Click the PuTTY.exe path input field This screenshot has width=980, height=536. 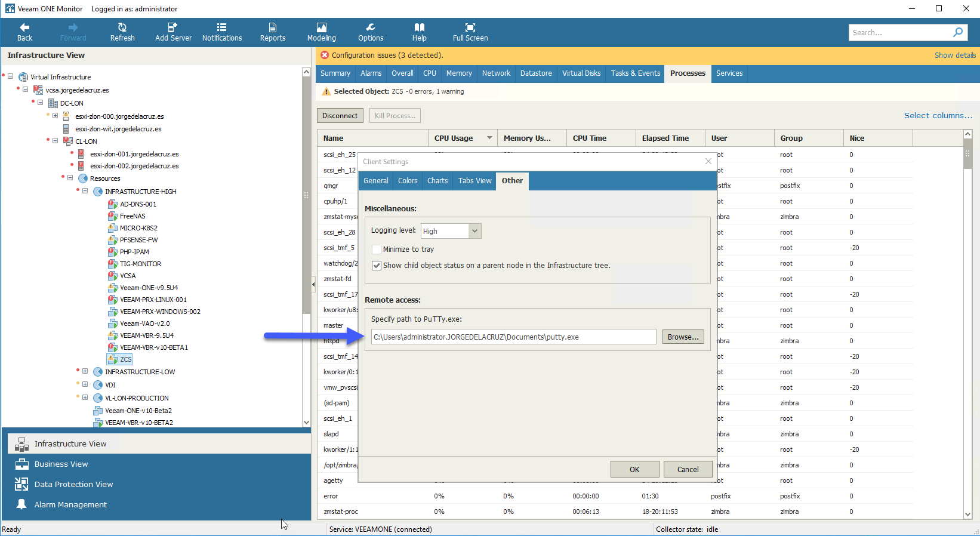513,337
